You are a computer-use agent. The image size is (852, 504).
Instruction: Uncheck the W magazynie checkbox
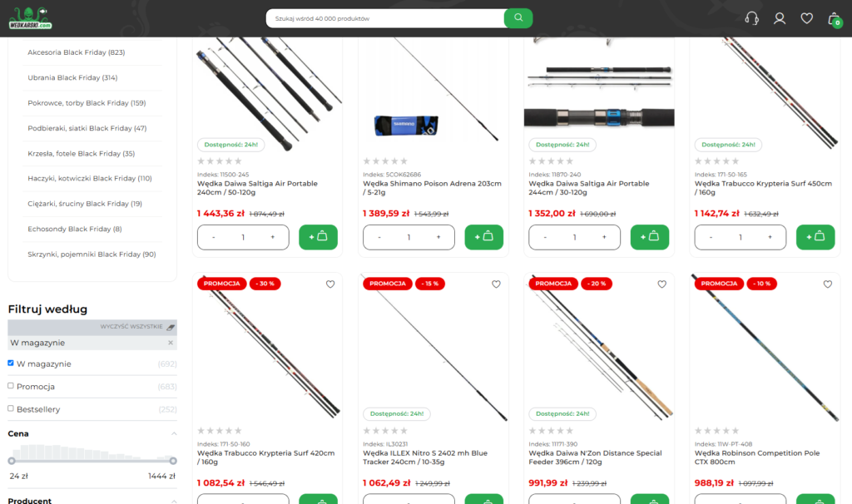(x=10, y=363)
